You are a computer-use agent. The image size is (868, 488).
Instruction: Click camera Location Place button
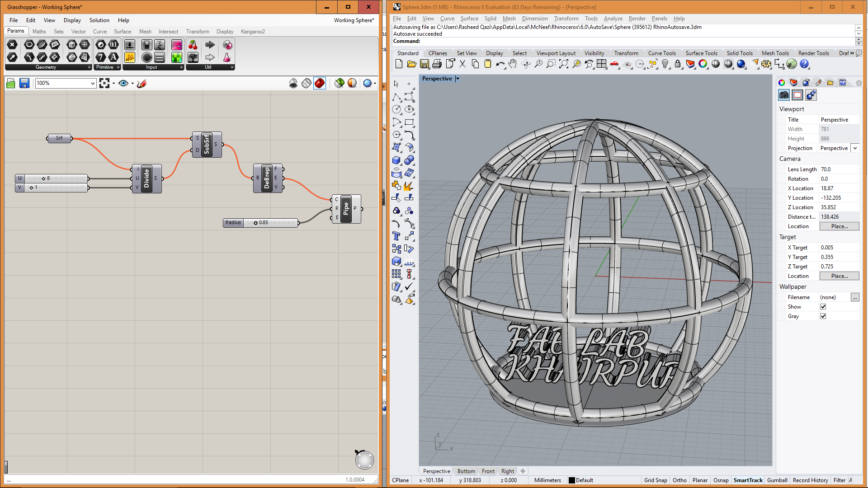point(839,226)
